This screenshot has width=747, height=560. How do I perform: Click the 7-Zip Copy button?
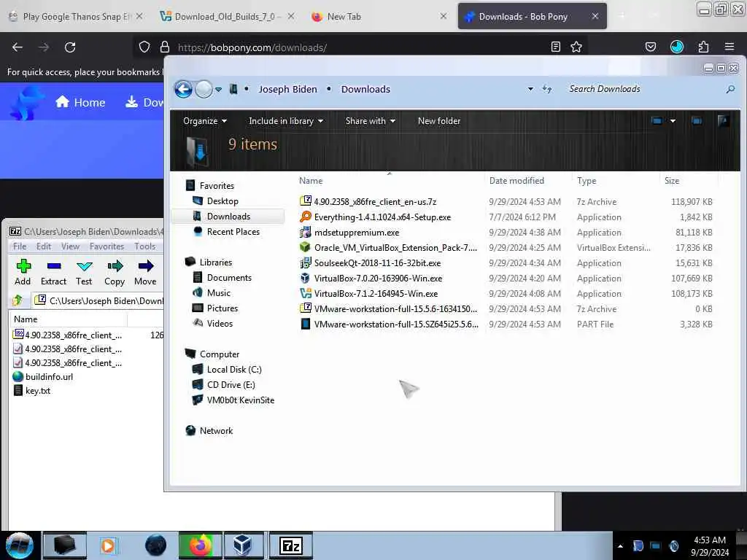115,273
